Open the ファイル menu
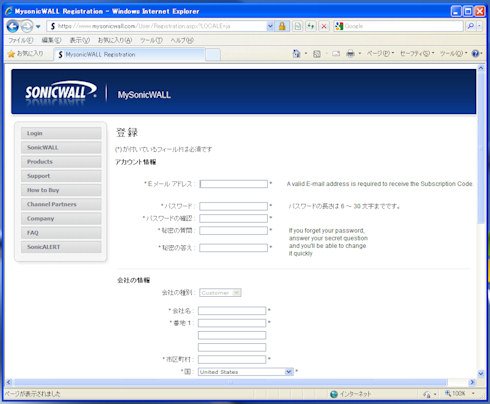The height and width of the screenshot is (404, 490). 21,40
